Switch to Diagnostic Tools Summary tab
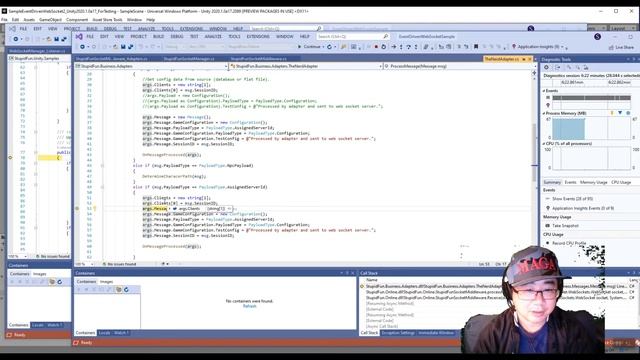Image resolution: width=640 pixels, height=360 pixels. pyautogui.click(x=552, y=182)
